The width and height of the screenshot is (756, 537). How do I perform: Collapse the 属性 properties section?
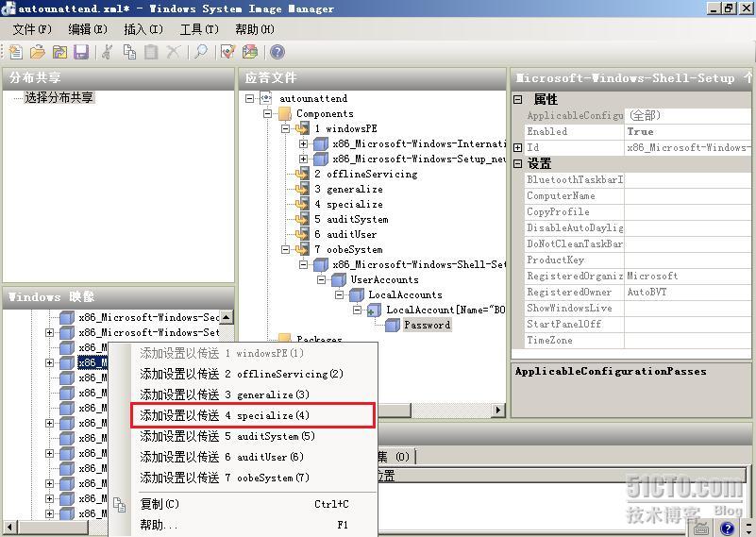coord(518,99)
